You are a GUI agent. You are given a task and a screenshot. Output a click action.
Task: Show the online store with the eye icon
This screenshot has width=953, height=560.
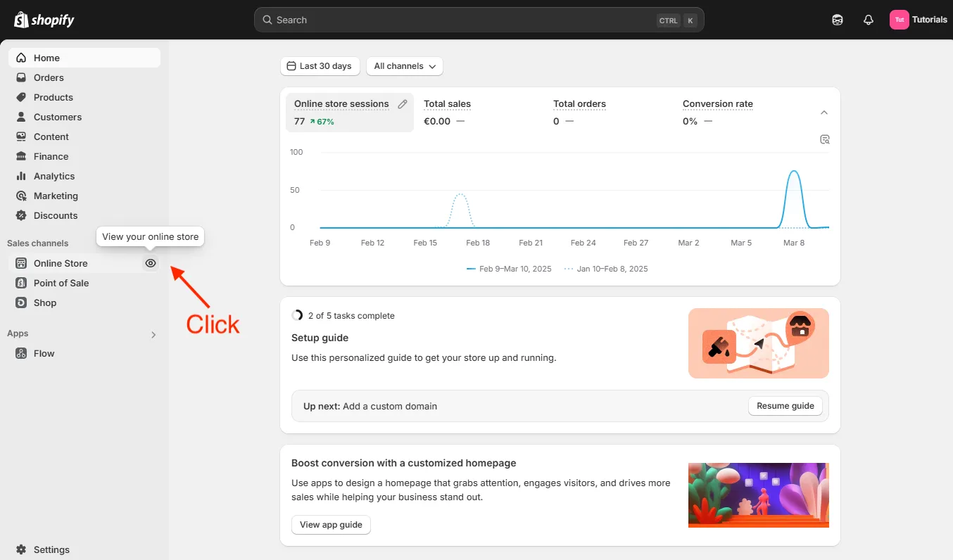pyautogui.click(x=150, y=263)
